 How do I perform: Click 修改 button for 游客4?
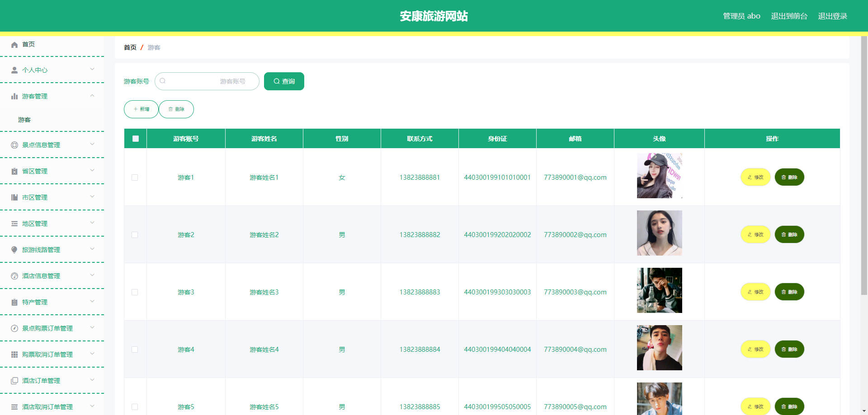pyautogui.click(x=755, y=349)
